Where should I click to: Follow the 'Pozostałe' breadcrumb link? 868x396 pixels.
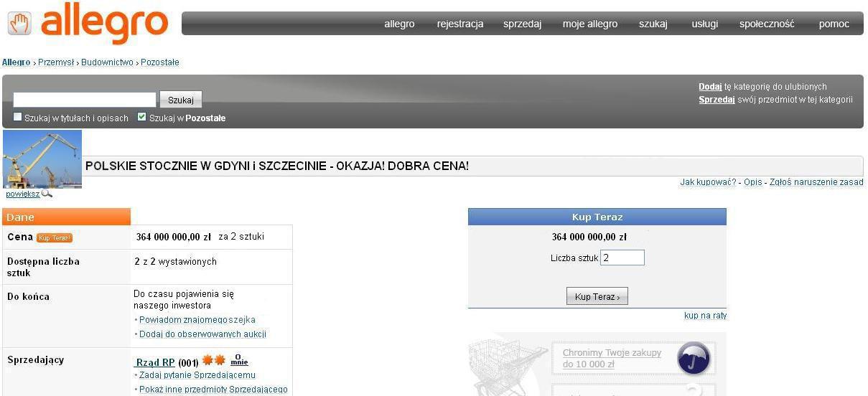click(x=160, y=62)
